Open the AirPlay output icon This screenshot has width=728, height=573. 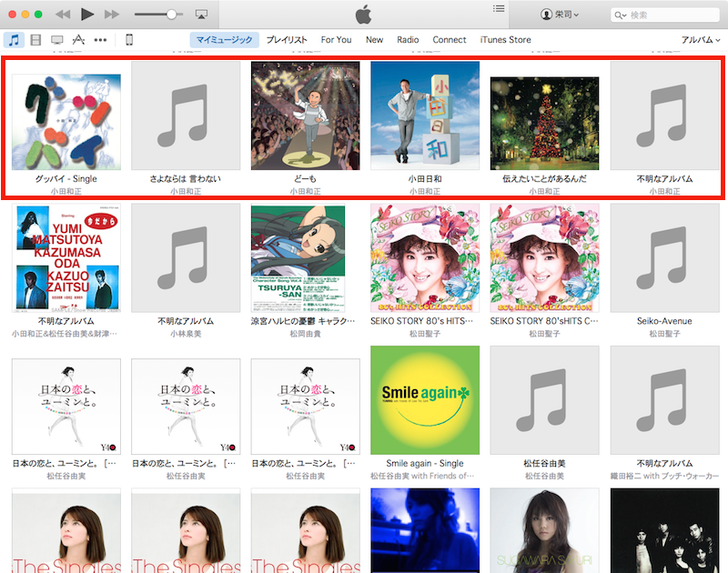point(201,15)
